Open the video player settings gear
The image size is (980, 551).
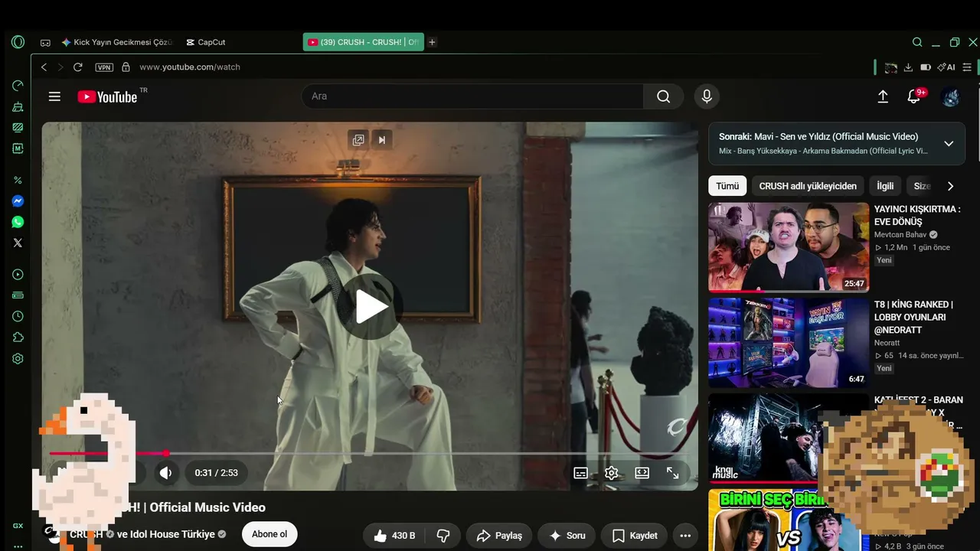(611, 473)
